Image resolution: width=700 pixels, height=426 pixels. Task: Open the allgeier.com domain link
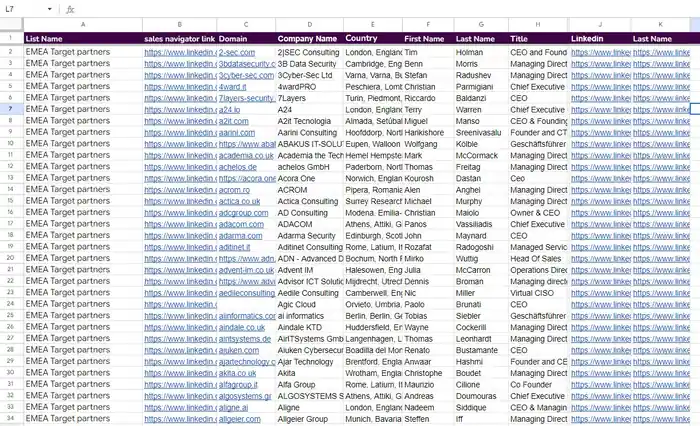tap(239, 419)
